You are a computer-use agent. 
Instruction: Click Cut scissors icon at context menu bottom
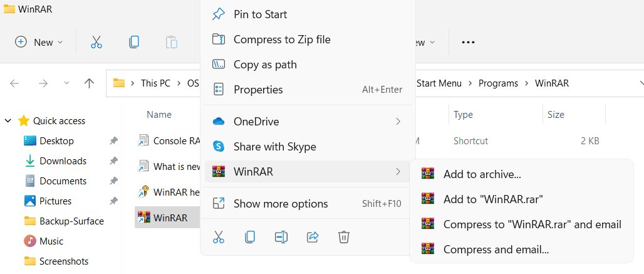click(x=219, y=237)
